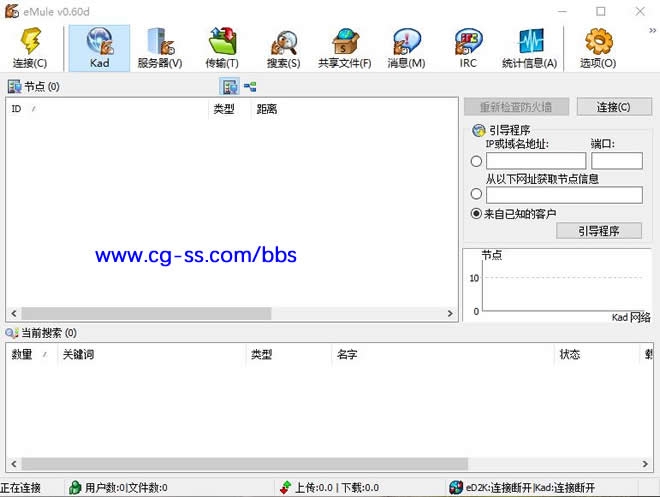Click the 连接(C) button in Kad panel

click(613, 107)
